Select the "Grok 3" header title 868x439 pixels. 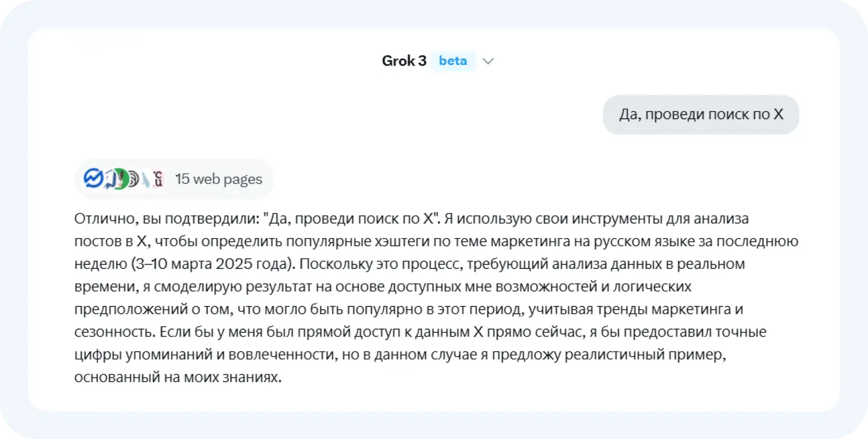(403, 60)
